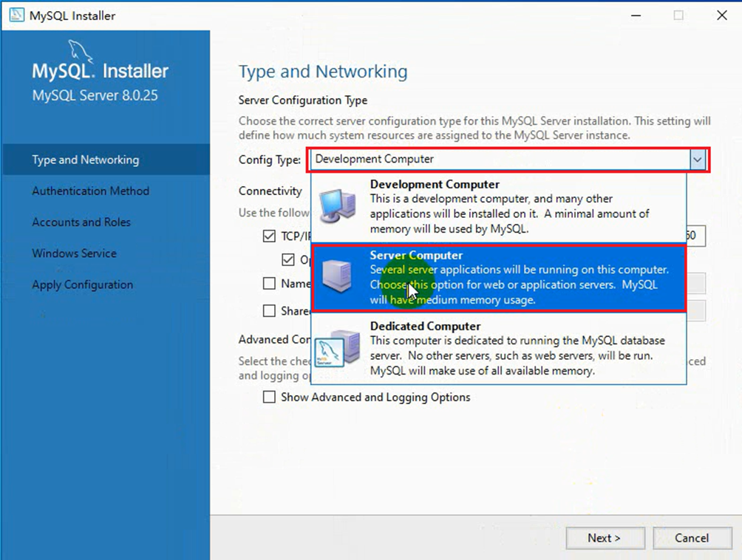Choose Dedicated Computer option
Viewport: 742px width, 560px height.
498,349
